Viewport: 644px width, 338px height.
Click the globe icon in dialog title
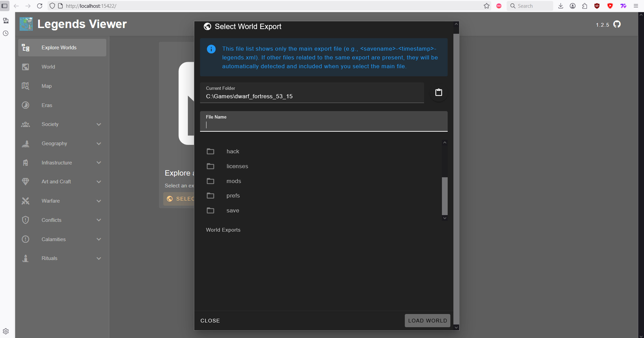207,26
